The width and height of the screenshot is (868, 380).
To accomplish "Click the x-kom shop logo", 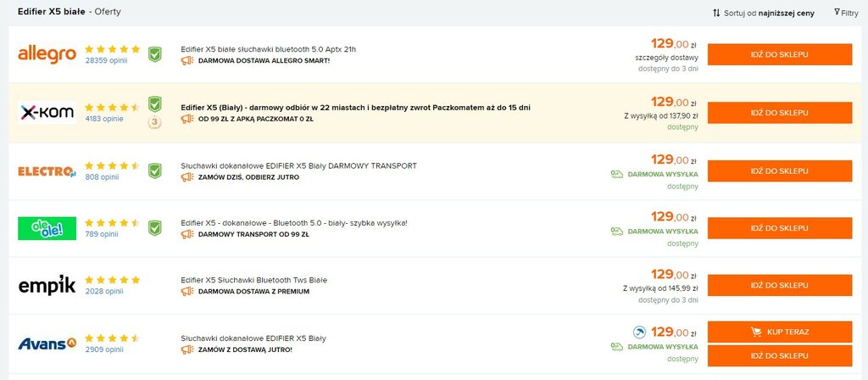I will click(x=47, y=113).
